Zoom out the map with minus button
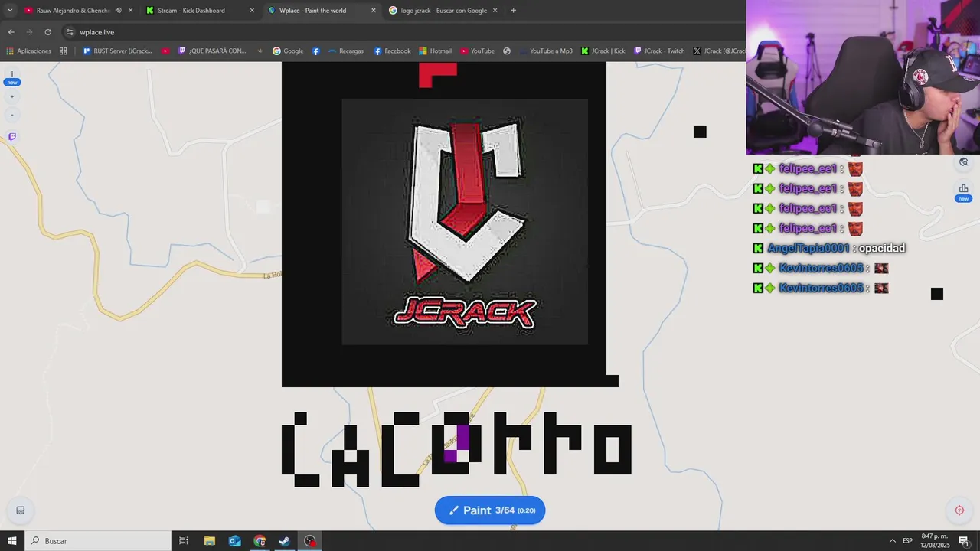The image size is (980, 551). (12, 115)
